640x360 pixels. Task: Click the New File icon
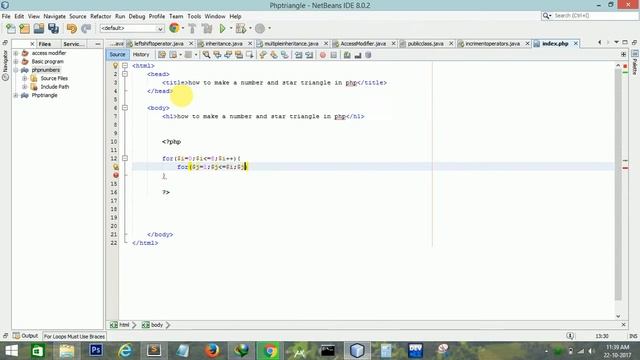(x=11, y=28)
